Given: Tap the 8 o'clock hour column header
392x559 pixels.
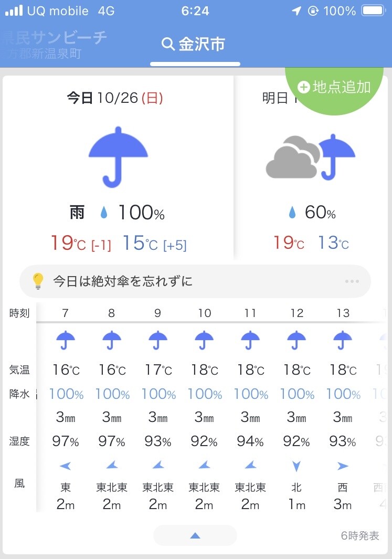Looking at the screenshot, I should point(112,313).
